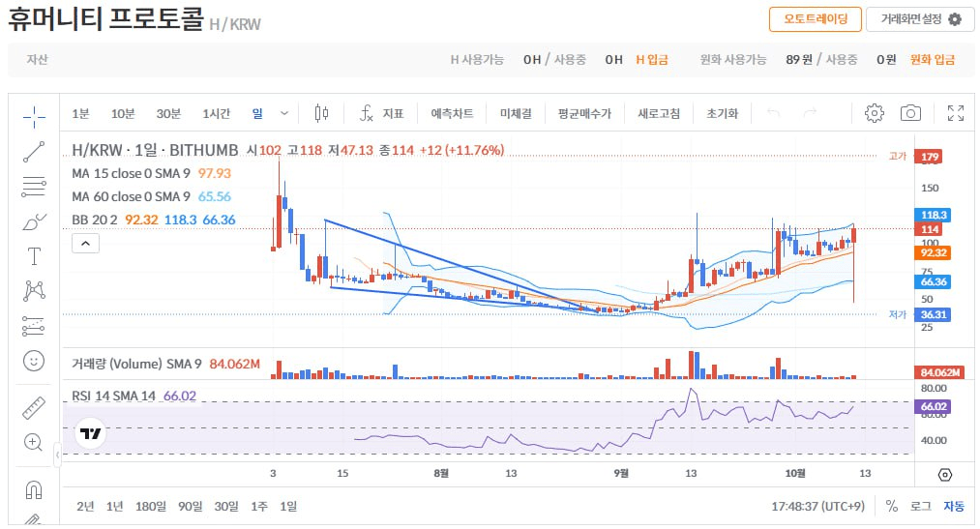Select the trend line drawing tool
The image size is (980, 529).
click(34, 152)
